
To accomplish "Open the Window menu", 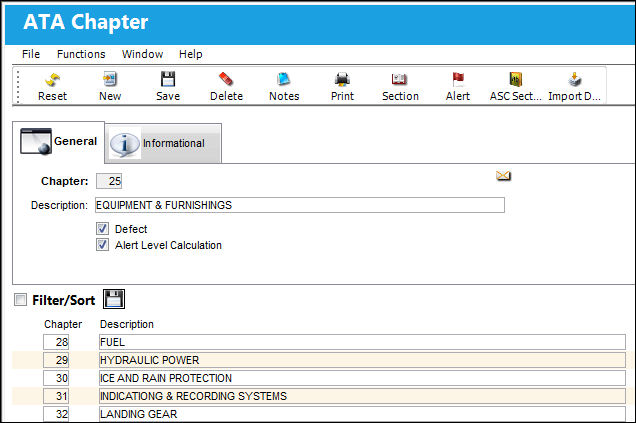I will 142,54.
